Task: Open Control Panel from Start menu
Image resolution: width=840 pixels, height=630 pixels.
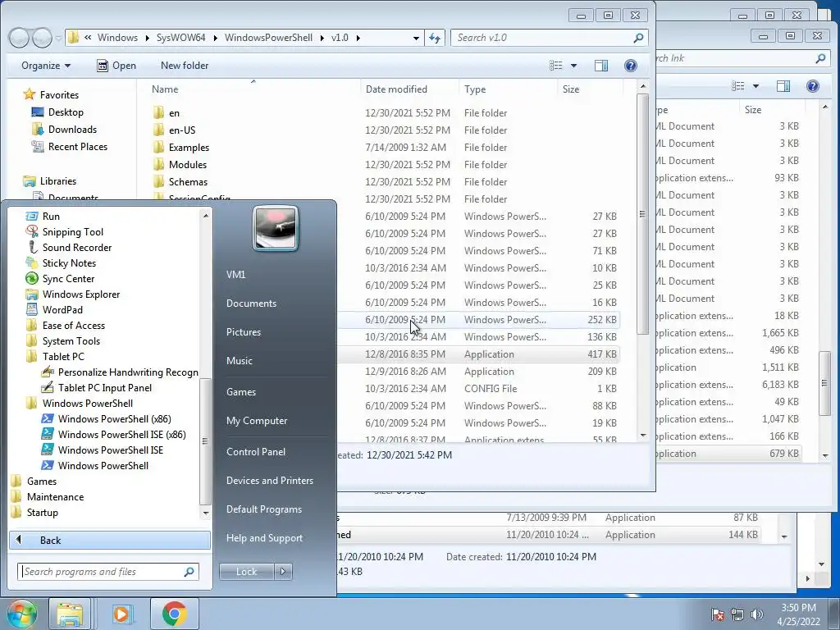Action: coord(256,452)
